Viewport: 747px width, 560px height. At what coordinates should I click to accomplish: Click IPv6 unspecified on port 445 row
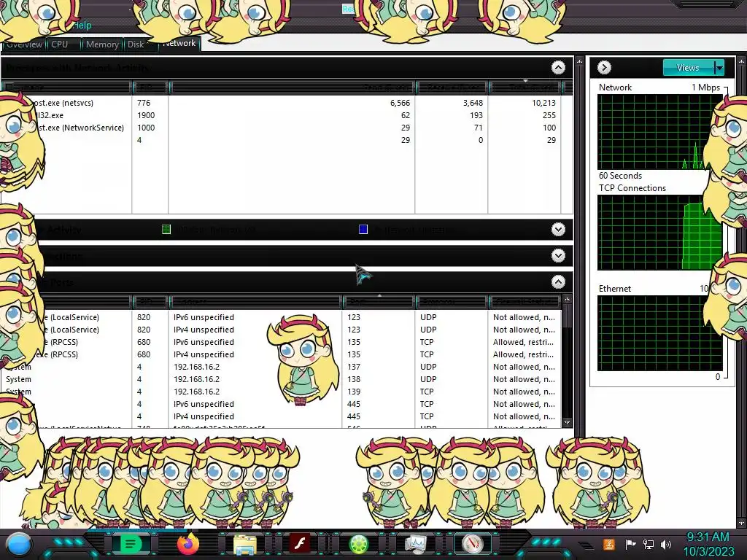click(204, 404)
